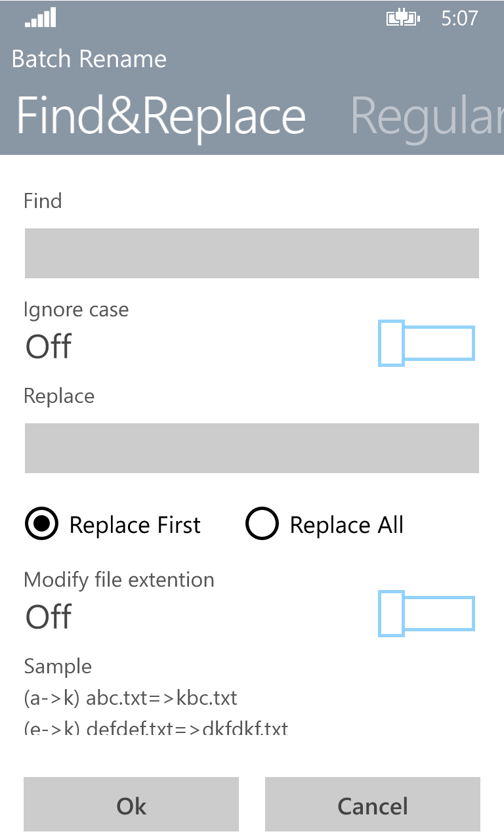The image size is (504, 840).
Task: Tap the battery charging icon
Action: click(x=402, y=18)
